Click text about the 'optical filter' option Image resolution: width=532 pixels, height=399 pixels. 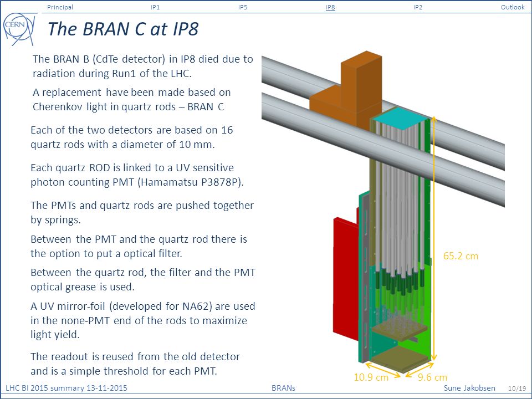[139, 246]
